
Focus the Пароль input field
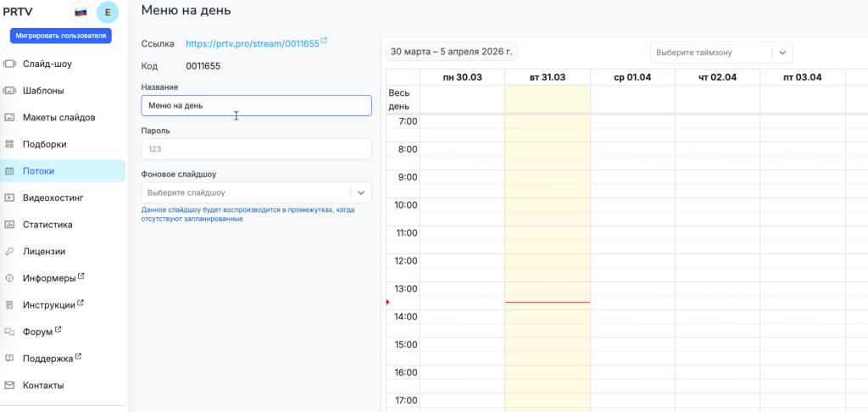pyautogui.click(x=256, y=149)
